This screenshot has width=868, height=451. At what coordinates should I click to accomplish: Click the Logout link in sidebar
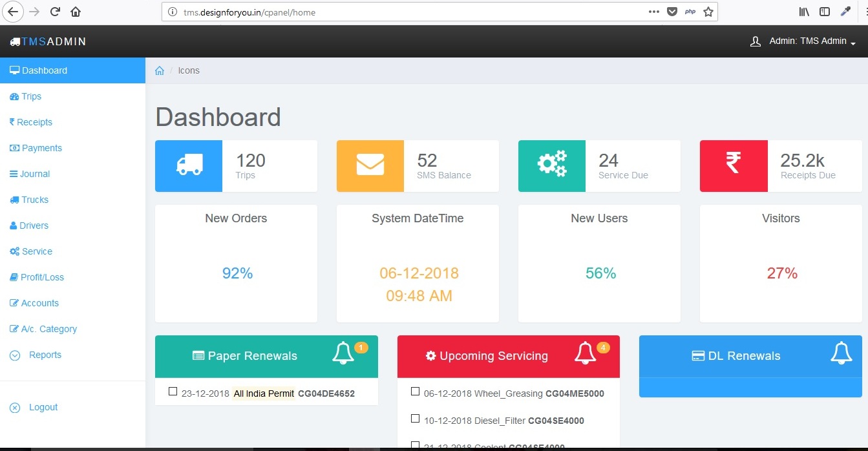(x=43, y=407)
